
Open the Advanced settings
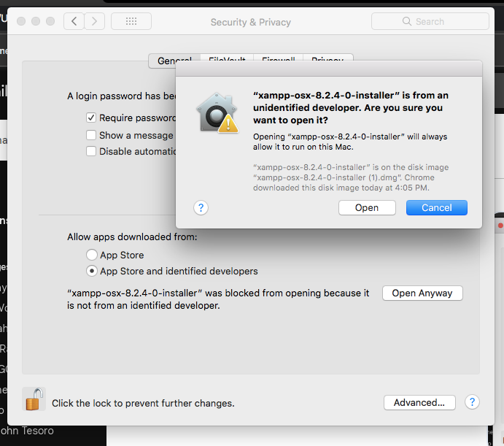pos(419,403)
